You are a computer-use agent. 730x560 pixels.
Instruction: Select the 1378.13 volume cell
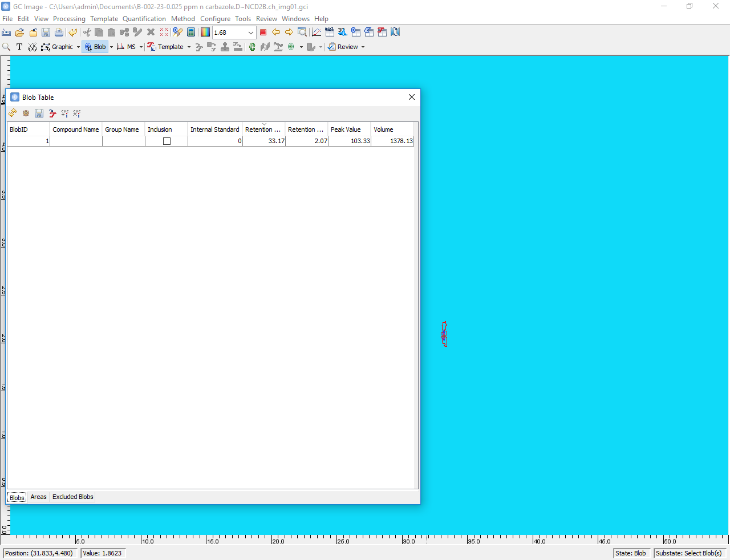click(x=392, y=141)
